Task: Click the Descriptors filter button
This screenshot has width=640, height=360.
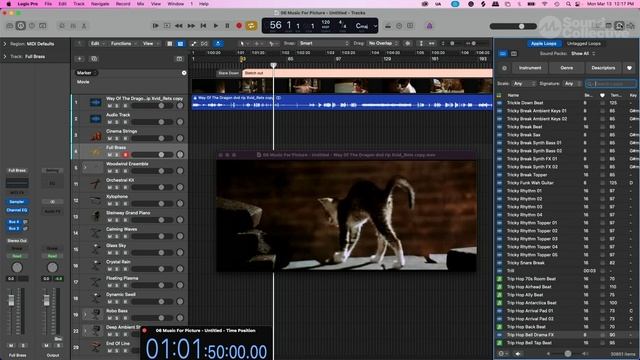Action: (x=603, y=68)
